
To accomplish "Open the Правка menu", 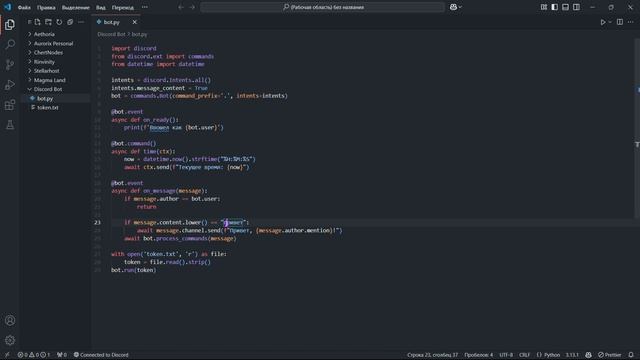I will tap(46, 7).
